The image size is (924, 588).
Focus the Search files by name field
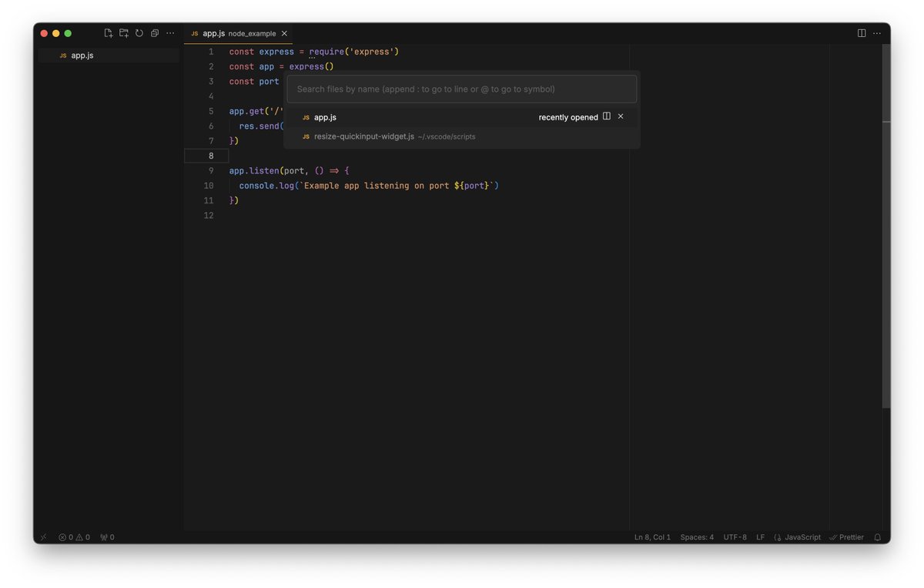pos(462,89)
